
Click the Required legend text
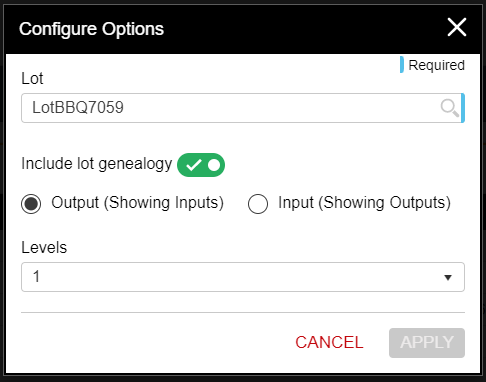(436, 65)
